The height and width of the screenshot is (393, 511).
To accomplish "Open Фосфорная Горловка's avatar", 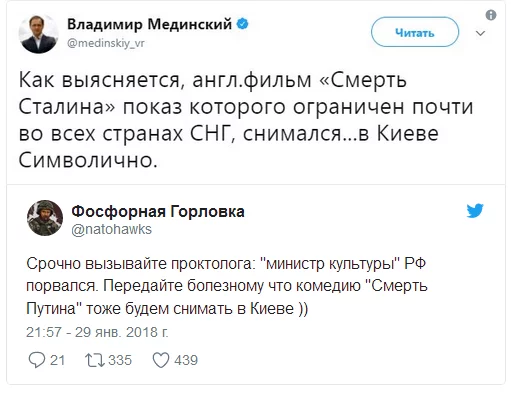I will pyautogui.click(x=45, y=218).
